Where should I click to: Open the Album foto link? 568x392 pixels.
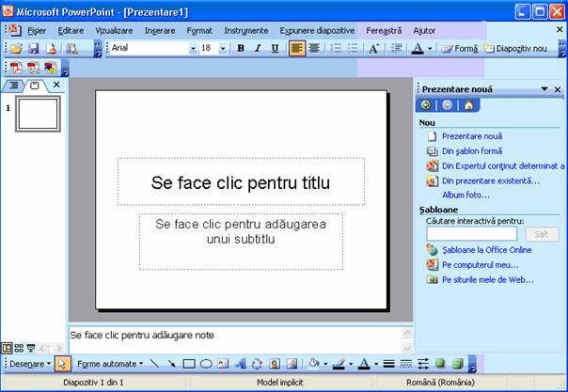tap(465, 195)
